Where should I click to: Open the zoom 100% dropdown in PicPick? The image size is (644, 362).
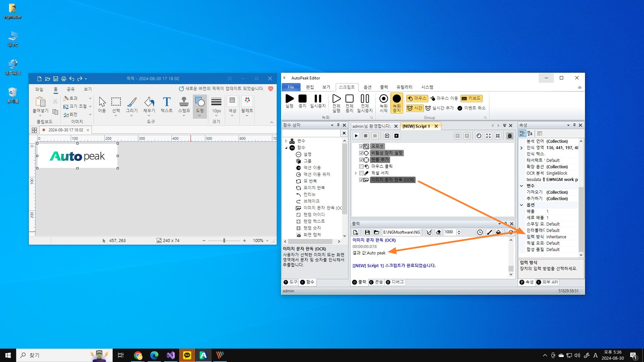point(267,241)
